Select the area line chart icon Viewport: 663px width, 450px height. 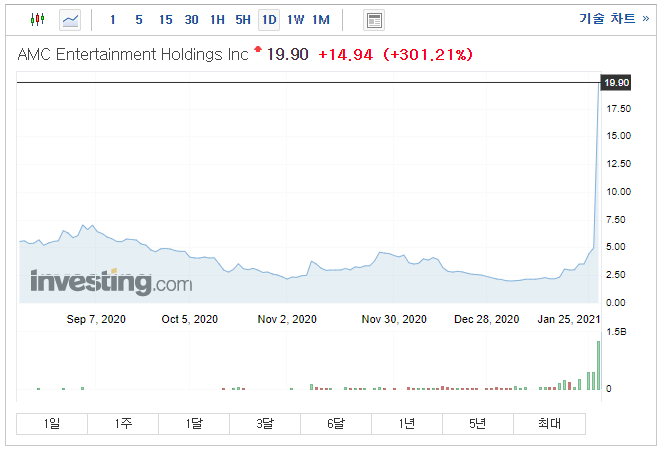coord(70,20)
